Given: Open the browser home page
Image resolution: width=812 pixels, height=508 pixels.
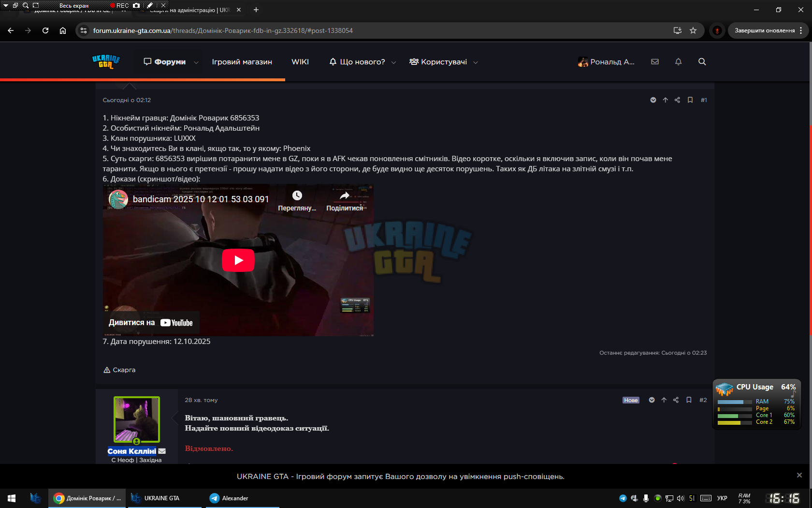Looking at the screenshot, I should 63,30.
